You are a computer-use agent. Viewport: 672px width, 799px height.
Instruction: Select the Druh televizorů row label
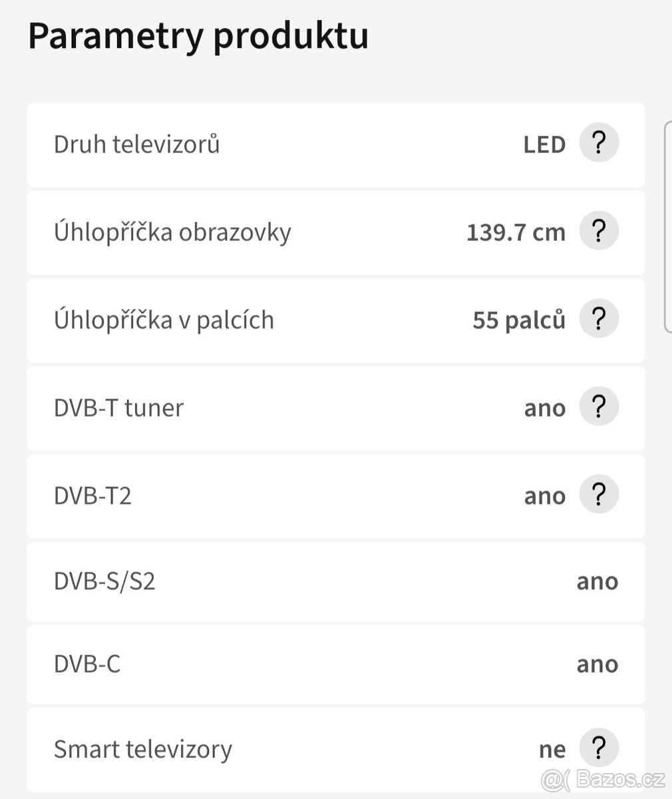tap(136, 144)
